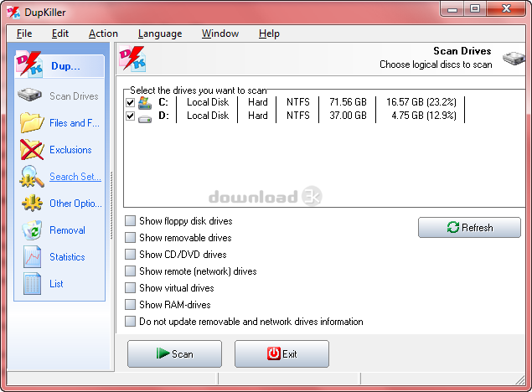The width and height of the screenshot is (532, 392).
Task: Open the List link
Action: click(56, 284)
